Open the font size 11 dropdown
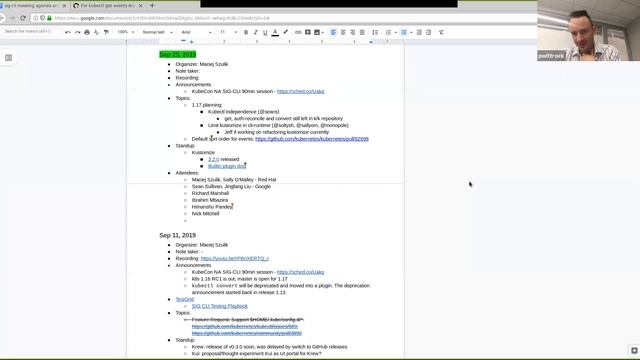This screenshot has height=360, width=640. pos(228,32)
